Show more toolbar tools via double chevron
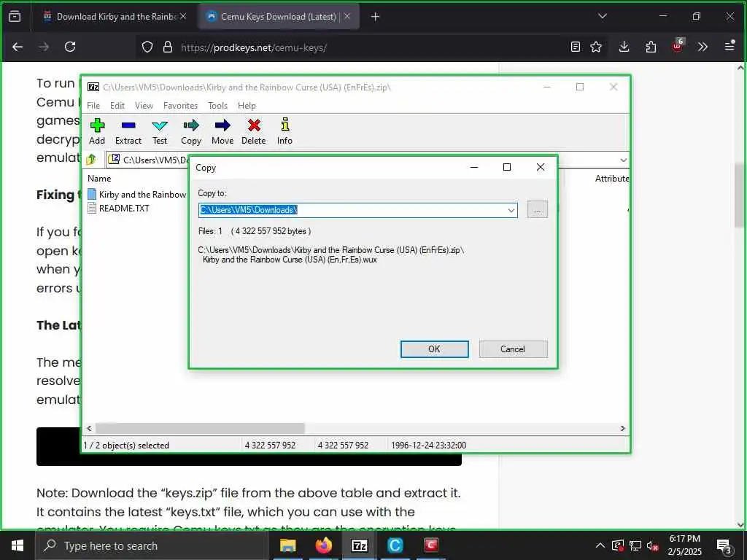This screenshot has width=747, height=560. point(703,47)
